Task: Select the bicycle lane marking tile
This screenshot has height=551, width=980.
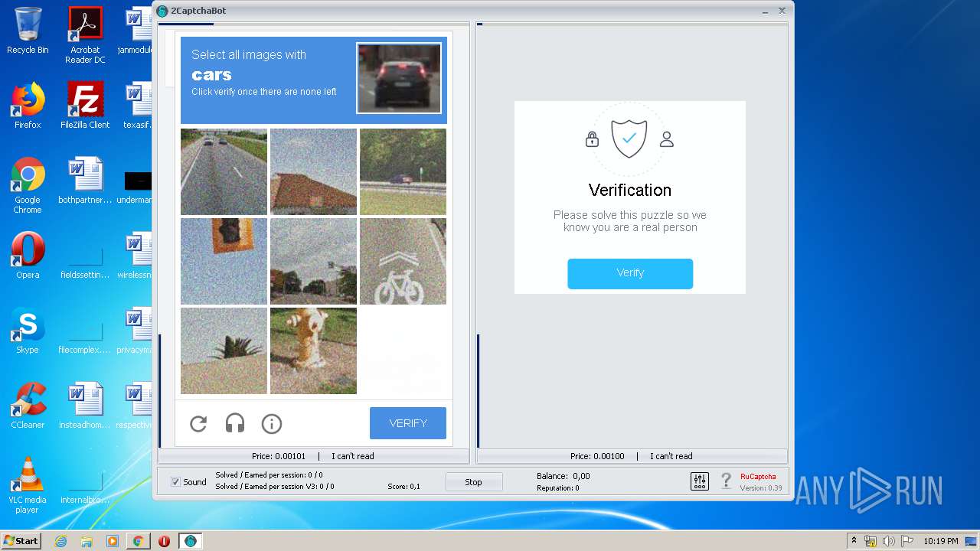Action: pyautogui.click(x=403, y=261)
